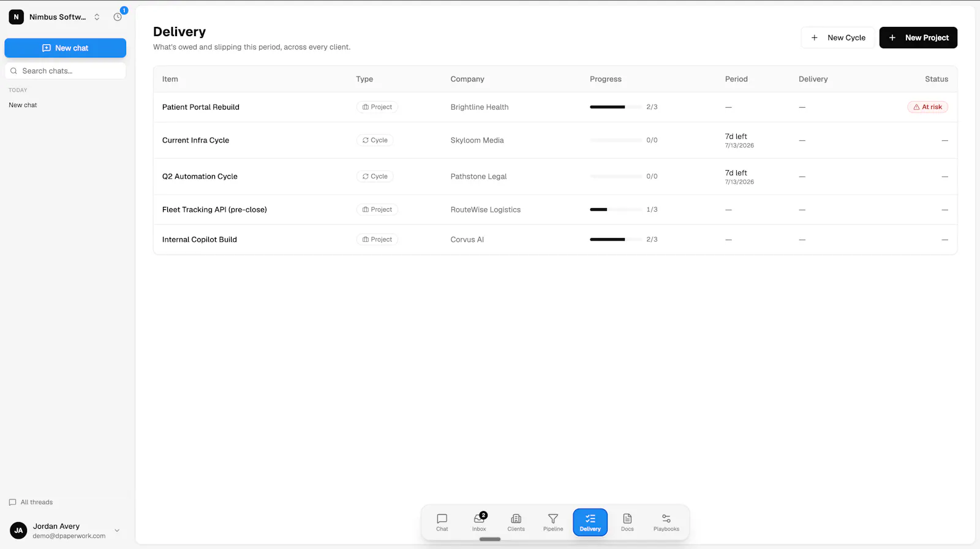Click the Period column header

tap(736, 79)
